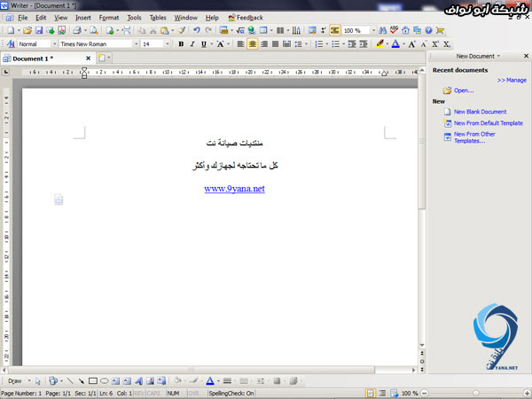
Task: Apply Subscript formatting
Action: click(447, 44)
